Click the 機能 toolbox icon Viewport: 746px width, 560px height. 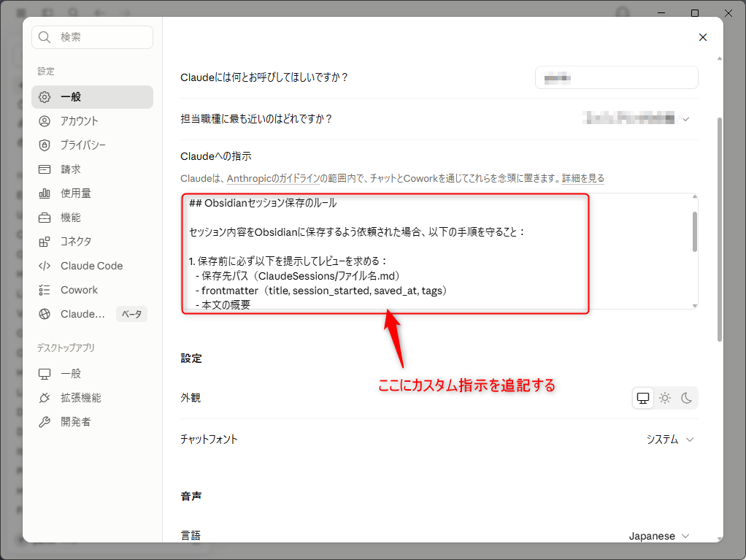tap(45, 218)
